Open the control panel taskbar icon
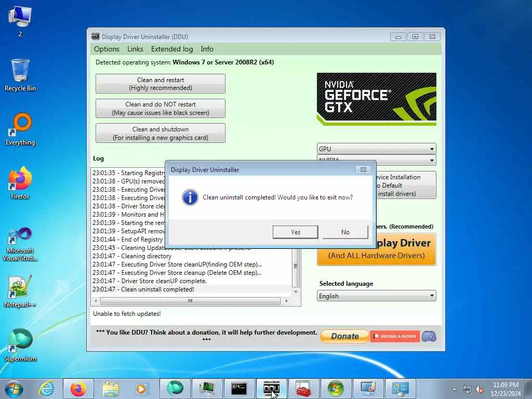Screen dimensions: 532x399 click(400, 389)
